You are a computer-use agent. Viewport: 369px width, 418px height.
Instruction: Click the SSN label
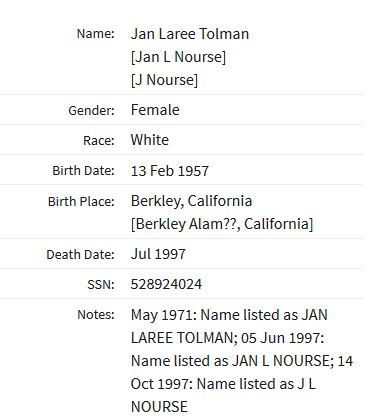[101, 285]
